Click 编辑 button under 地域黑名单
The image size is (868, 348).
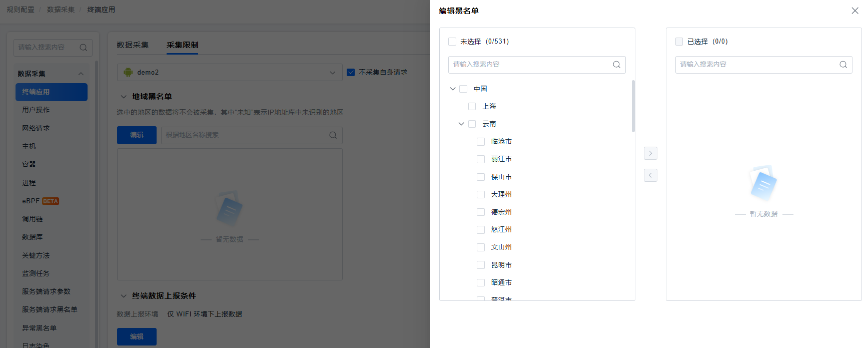point(137,135)
